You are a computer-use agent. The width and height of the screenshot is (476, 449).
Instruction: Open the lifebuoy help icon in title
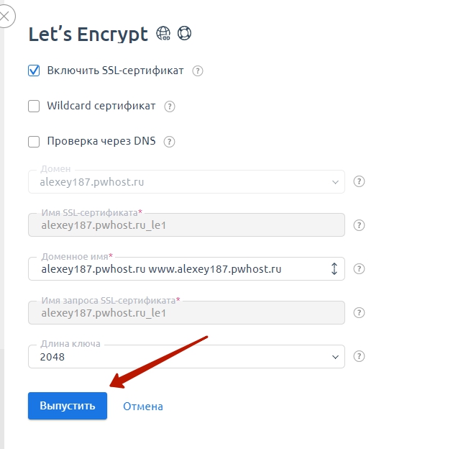tap(184, 33)
